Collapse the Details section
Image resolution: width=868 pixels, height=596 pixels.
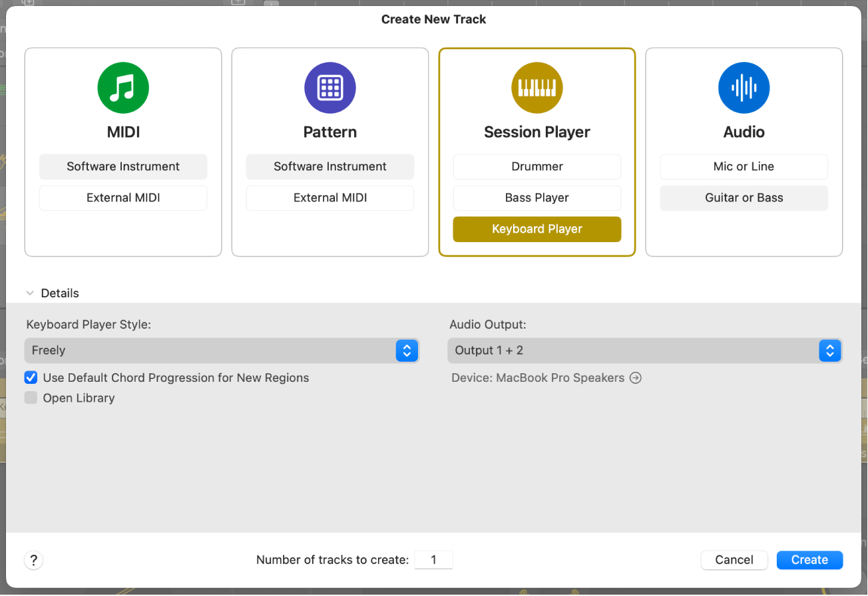click(x=29, y=293)
